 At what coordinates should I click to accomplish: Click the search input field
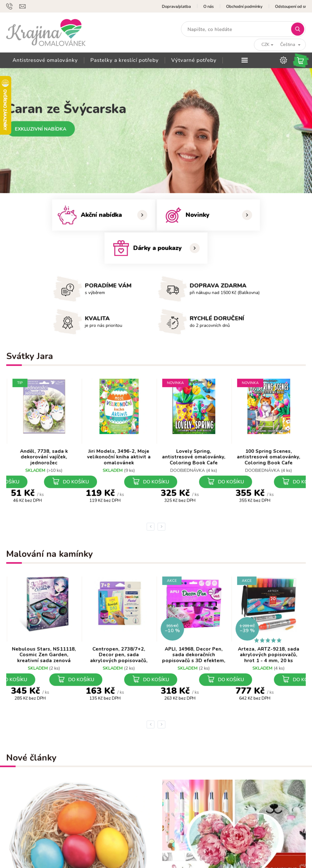coord(236,30)
